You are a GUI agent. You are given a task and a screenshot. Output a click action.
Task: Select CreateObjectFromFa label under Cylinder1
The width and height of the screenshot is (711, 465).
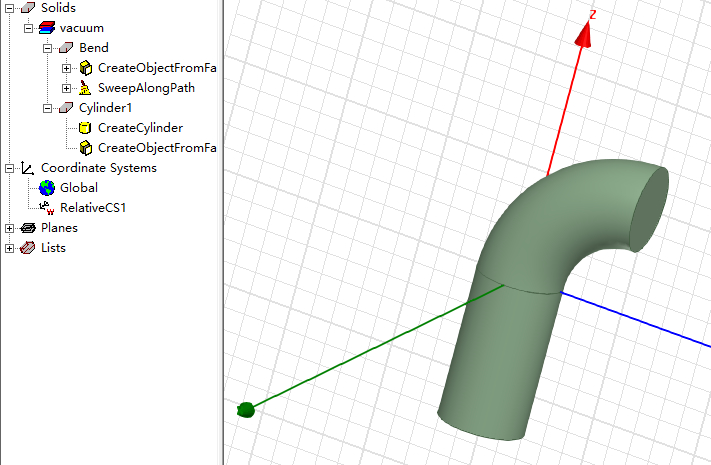pos(157,147)
